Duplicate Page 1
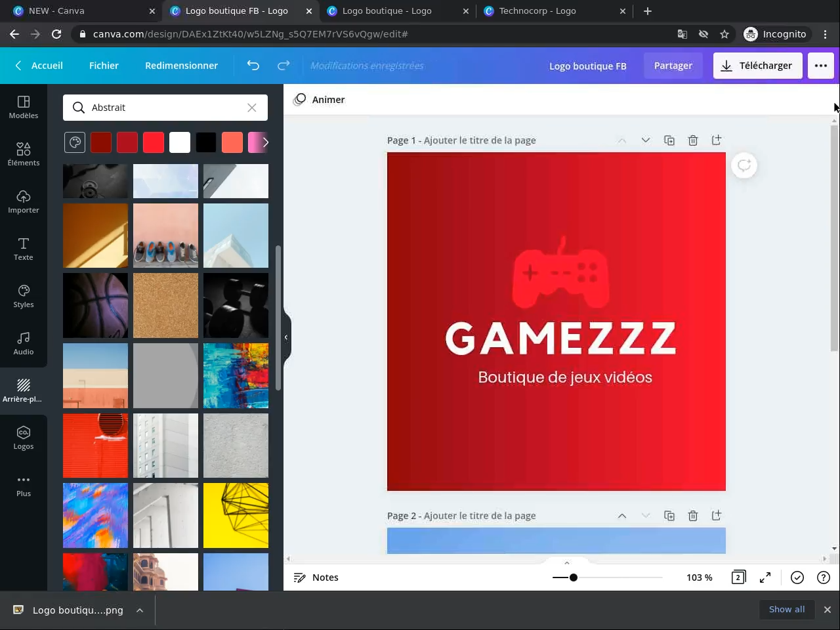 (x=669, y=140)
